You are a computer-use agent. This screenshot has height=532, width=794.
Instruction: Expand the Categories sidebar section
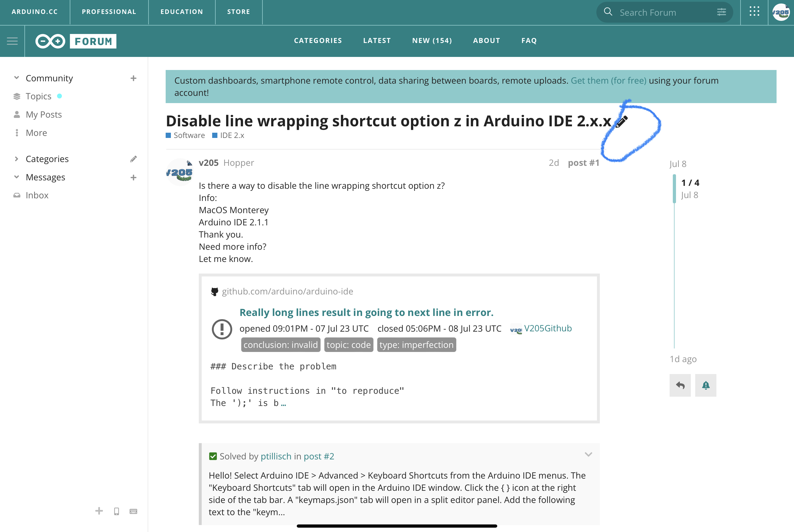(x=16, y=159)
